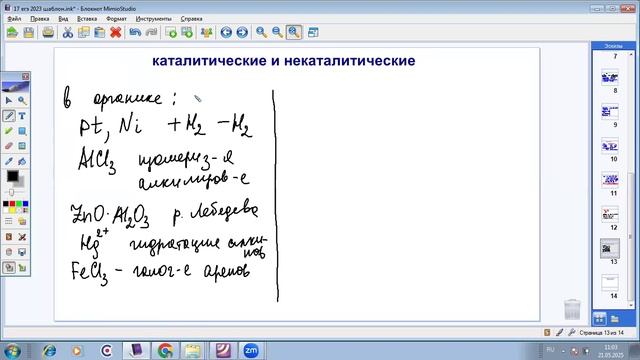
Task: Open the Правка menu
Action: (x=40, y=19)
